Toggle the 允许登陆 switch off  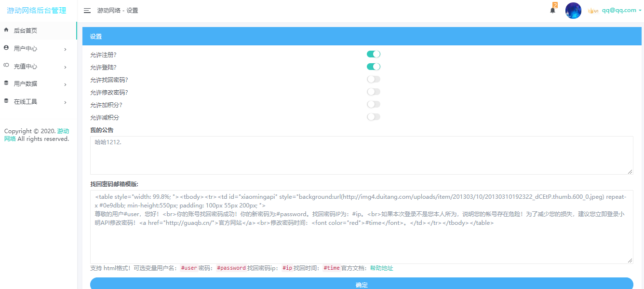(x=374, y=67)
